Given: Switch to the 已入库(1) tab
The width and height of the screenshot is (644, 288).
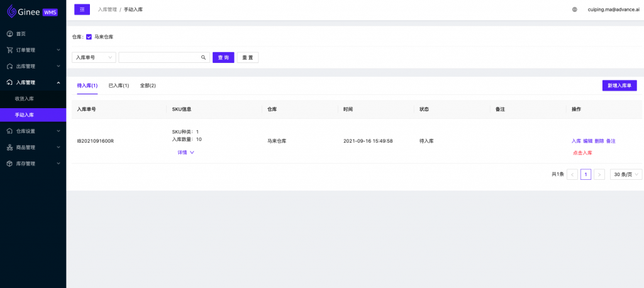Looking at the screenshot, I should (x=119, y=86).
